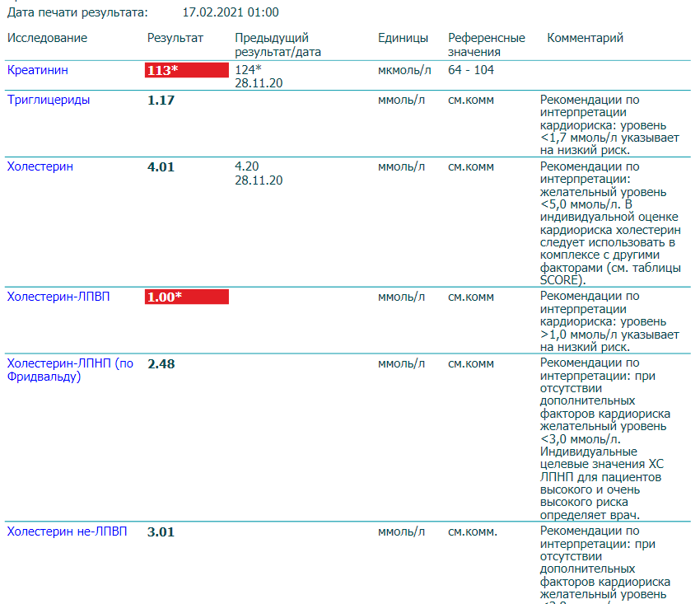Image resolution: width=700 pixels, height=604 pixels.
Task: Click the Холестерин не-ЛПВП link
Action: 68,531
